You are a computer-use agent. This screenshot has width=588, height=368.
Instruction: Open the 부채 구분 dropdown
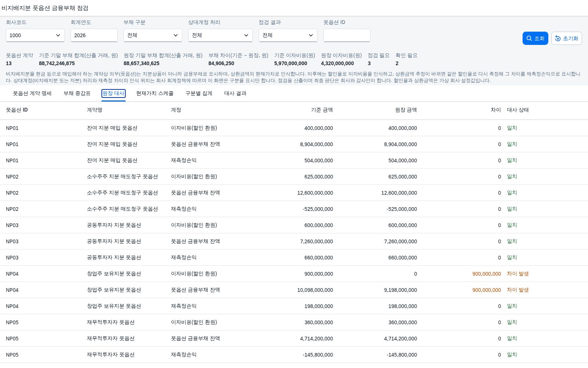(x=153, y=35)
